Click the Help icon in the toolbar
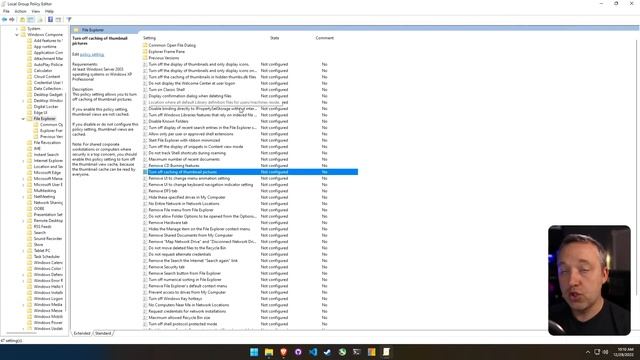This screenshot has height=360, width=640. [50, 20]
